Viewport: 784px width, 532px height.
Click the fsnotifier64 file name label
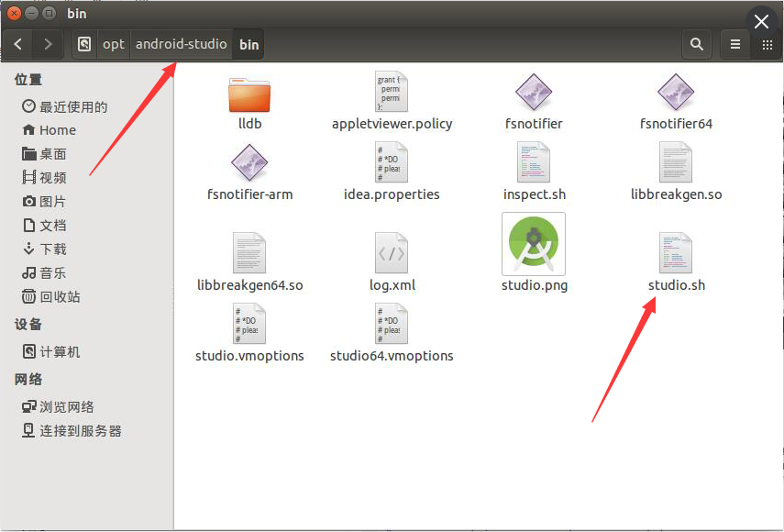(x=676, y=124)
